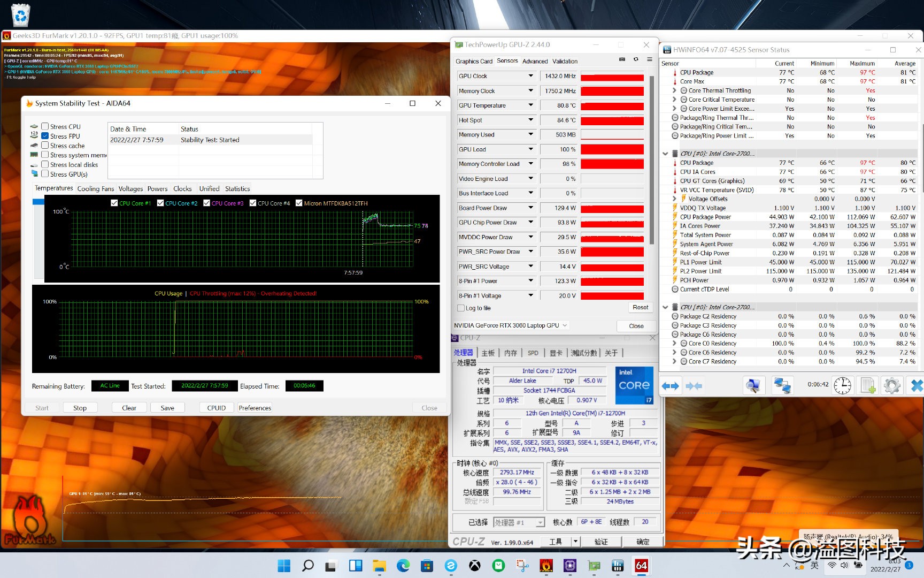Expand the Core Thermal Throttling row

pos(674,90)
